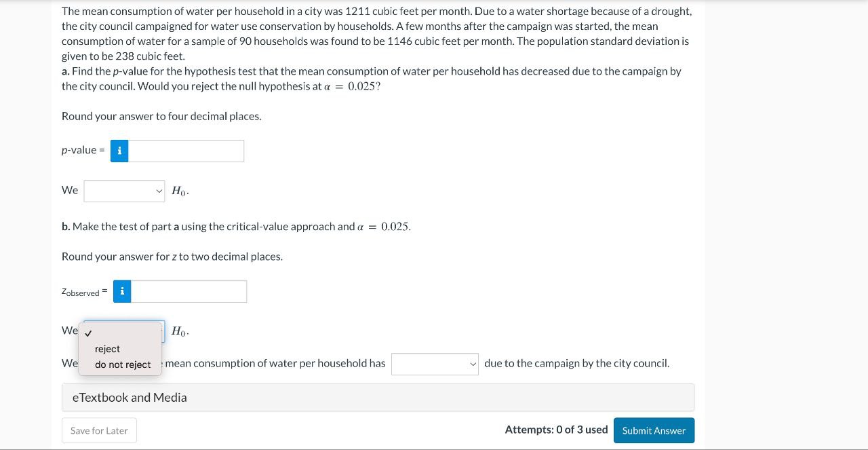Click the checkmark option in the open dropdown
The width and height of the screenshot is (868, 450).
click(x=89, y=333)
